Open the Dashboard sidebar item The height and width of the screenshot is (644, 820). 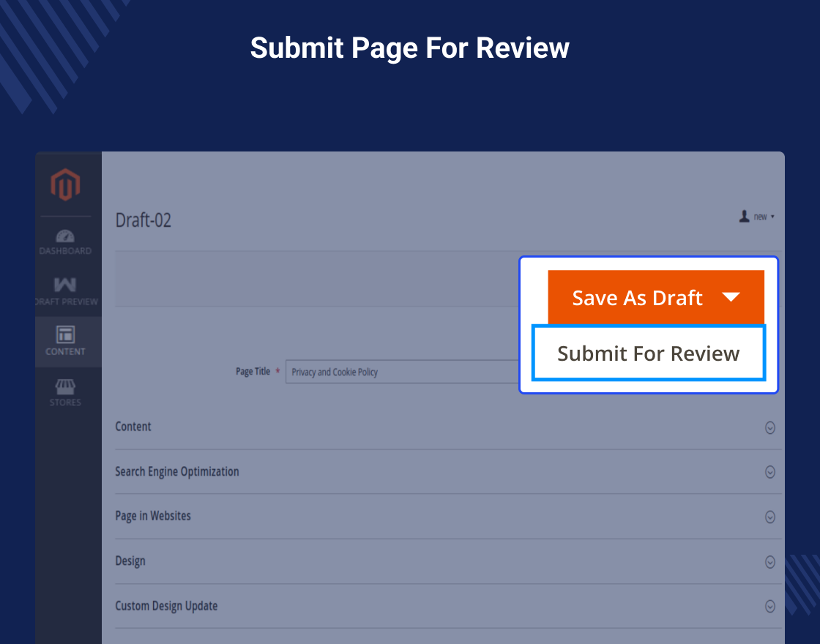65,242
